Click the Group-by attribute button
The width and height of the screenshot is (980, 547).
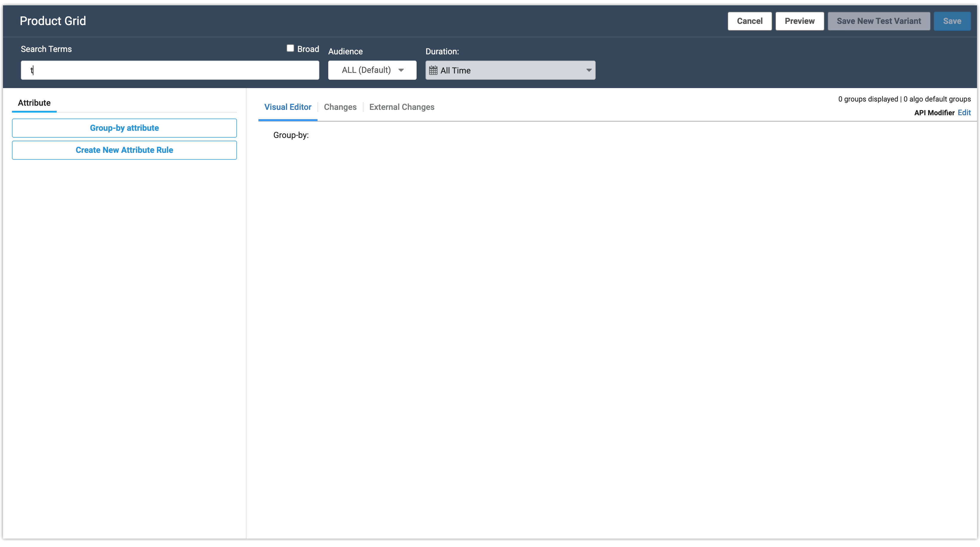pyautogui.click(x=124, y=128)
